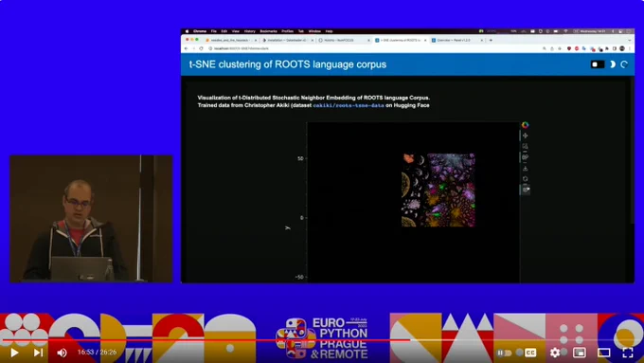Close the HoloViz NumFOCUS tab
The height and width of the screenshot is (363, 644).
[x=368, y=41]
